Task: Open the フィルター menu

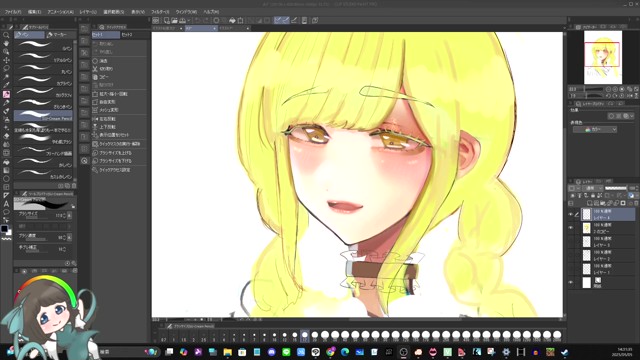Action: pyautogui.click(x=160, y=12)
